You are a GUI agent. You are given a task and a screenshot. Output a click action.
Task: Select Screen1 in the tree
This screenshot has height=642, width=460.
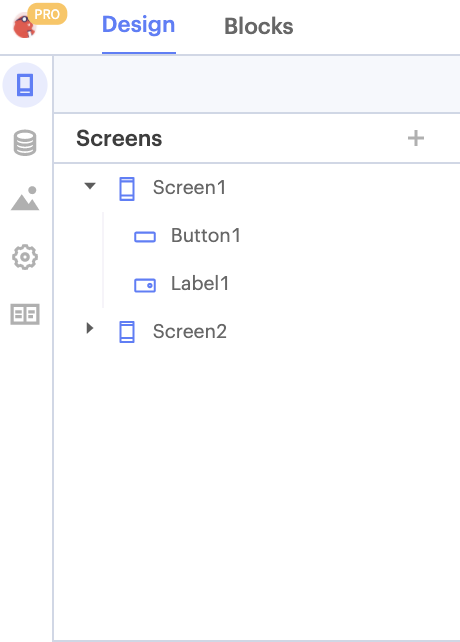189,188
